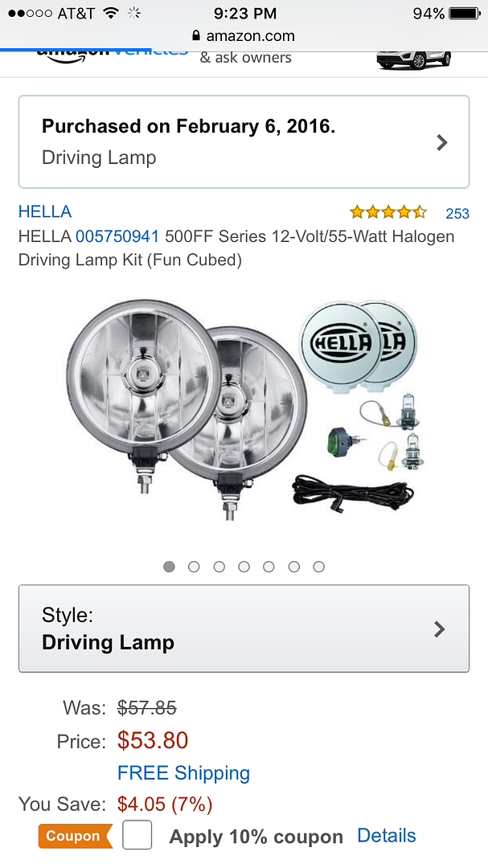This screenshot has width=488, height=868.
Task: Expand the Style: Driving Lamp selector
Action: coord(244,628)
